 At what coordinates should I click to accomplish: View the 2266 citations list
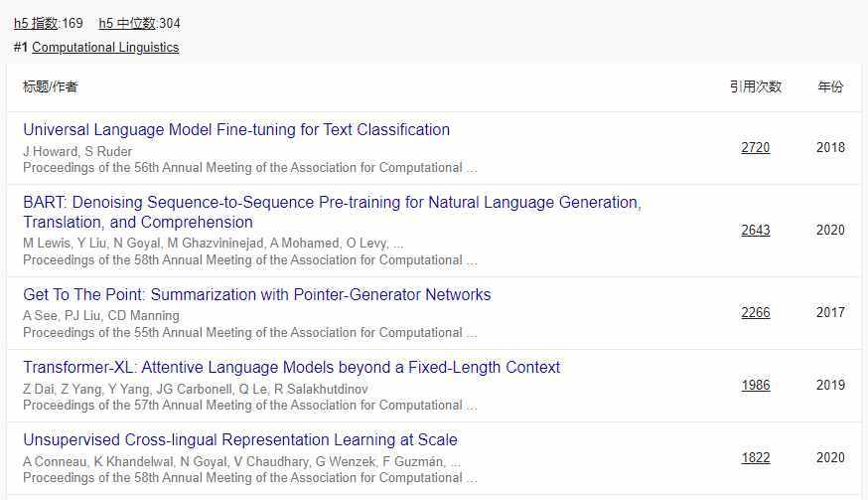[755, 312]
